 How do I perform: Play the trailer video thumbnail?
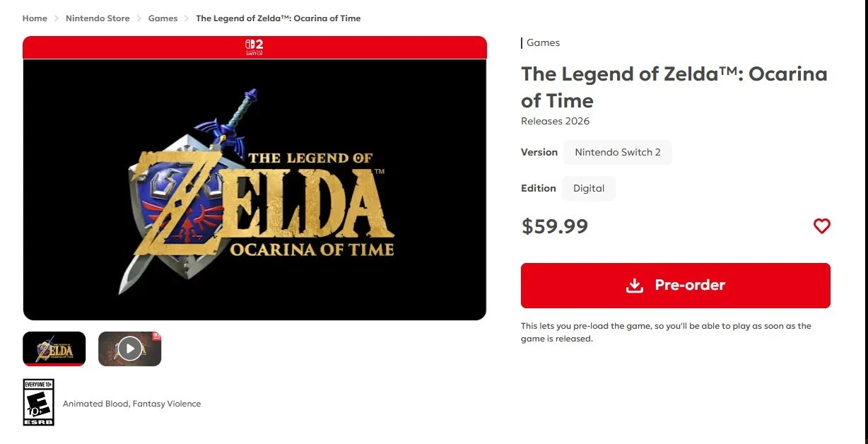[x=129, y=349]
